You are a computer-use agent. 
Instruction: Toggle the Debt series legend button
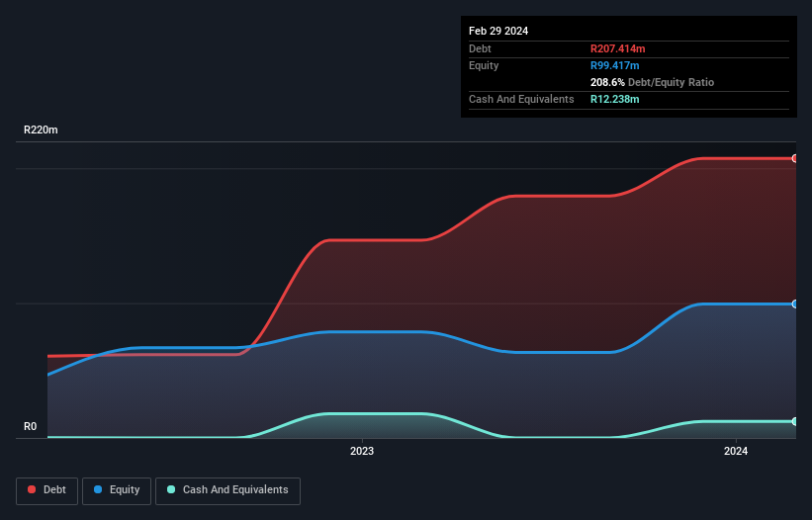click(47, 490)
